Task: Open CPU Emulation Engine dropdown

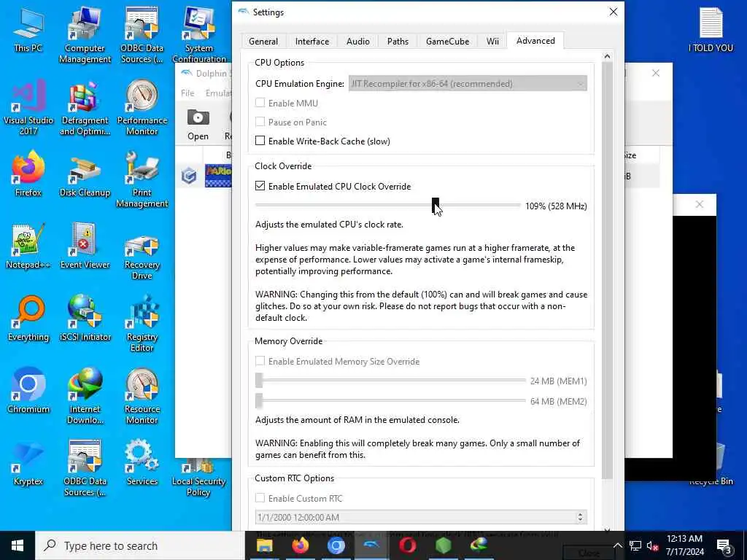Action: point(468,83)
